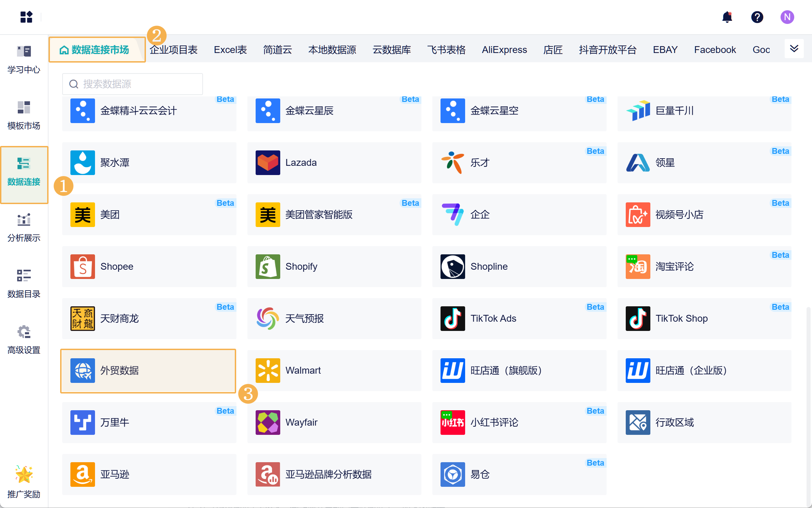Viewport: 812px width, 508px height.
Task: Open the user avatar N menu
Action: [787, 17]
